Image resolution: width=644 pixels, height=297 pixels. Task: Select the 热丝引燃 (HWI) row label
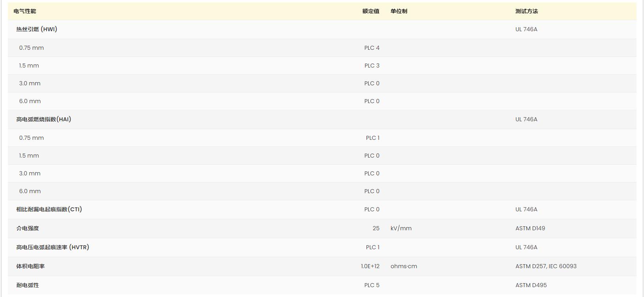37,29
